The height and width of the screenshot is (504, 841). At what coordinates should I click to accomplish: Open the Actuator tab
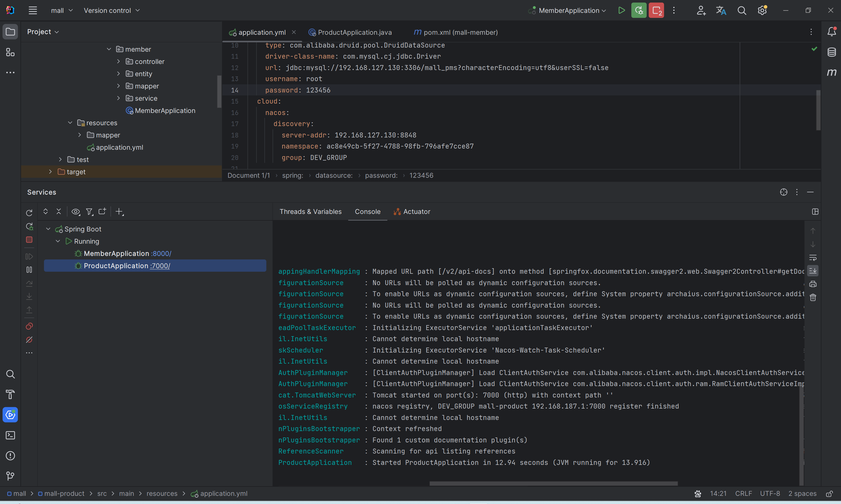412,212
